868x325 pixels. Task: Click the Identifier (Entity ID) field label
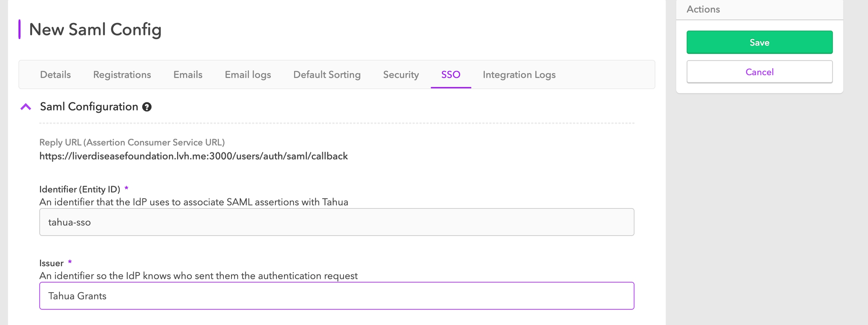pos(79,189)
